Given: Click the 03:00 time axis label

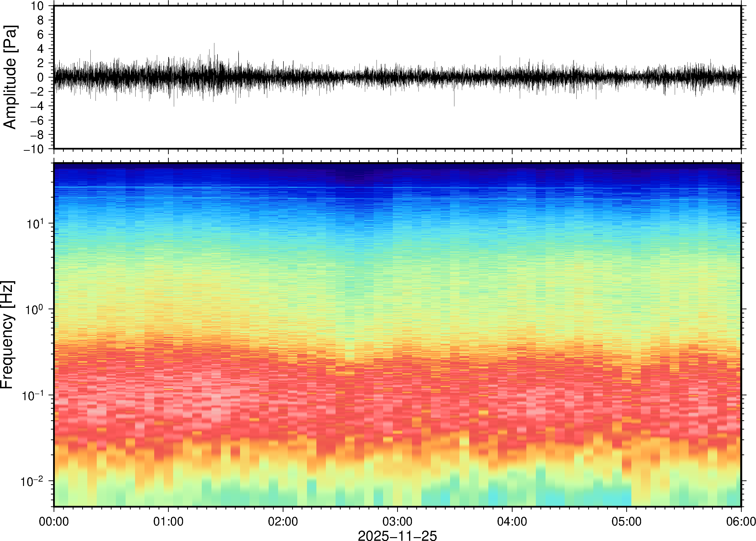Looking at the screenshot, I should pyautogui.click(x=397, y=521).
